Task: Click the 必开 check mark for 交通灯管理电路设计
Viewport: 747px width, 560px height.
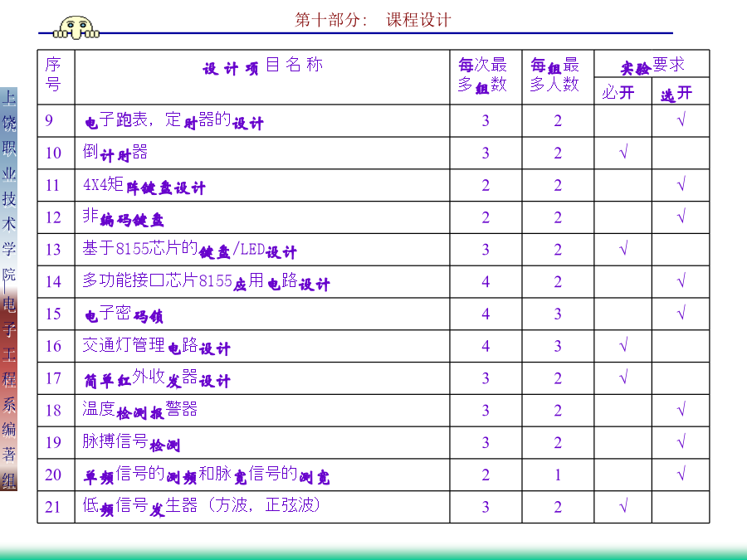Action: 623,344
